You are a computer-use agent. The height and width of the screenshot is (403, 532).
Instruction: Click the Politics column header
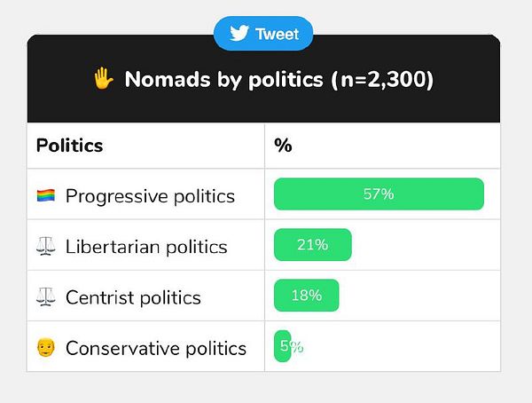[69, 146]
